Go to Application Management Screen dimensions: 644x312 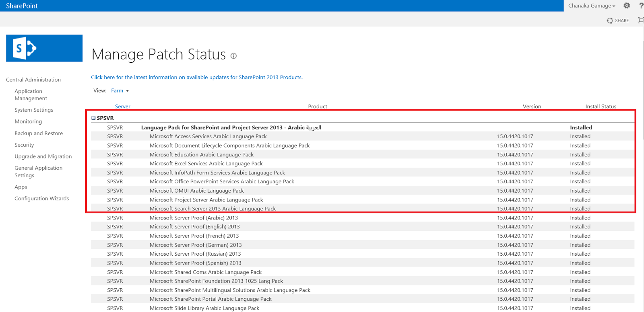click(x=31, y=95)
